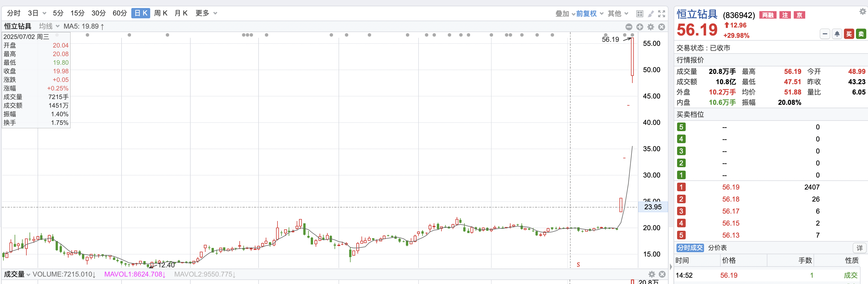Switch to the 分价表 tab

717,248
